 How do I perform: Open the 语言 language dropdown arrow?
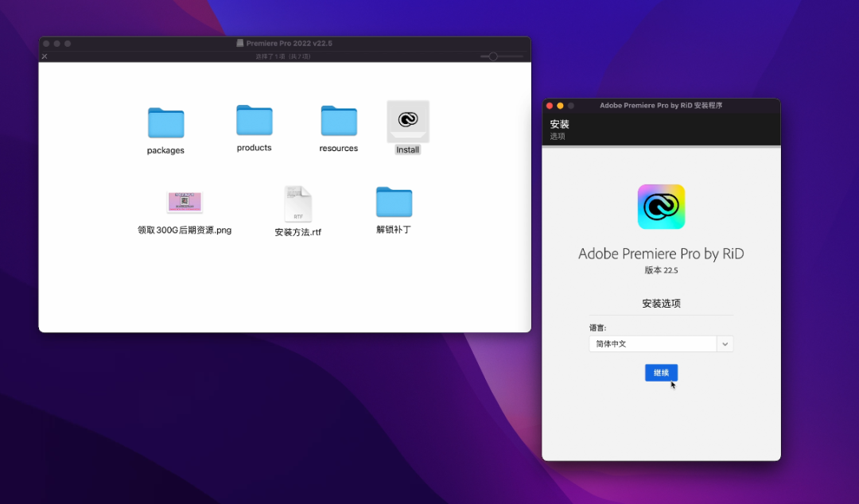click(x=725, y=344)
